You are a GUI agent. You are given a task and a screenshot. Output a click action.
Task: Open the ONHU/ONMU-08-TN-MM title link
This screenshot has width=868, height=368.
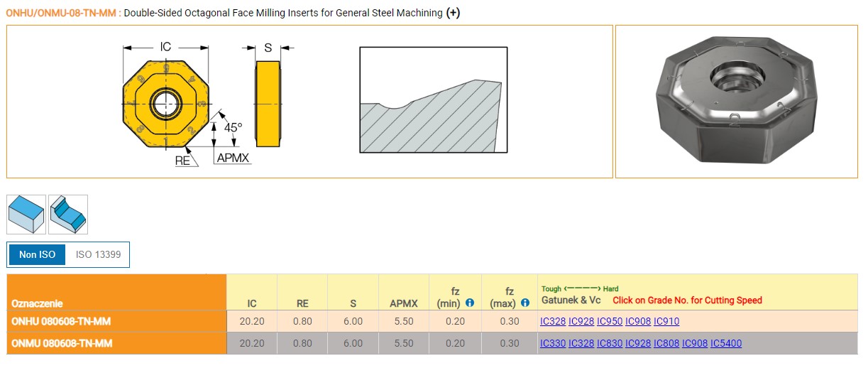(x=61, y=13)
